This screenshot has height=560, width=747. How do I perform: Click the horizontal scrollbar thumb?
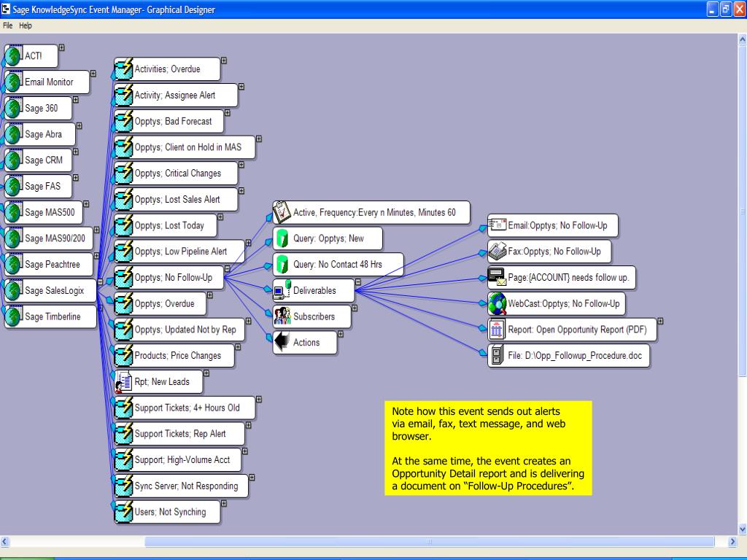click(x=429, y=542)
